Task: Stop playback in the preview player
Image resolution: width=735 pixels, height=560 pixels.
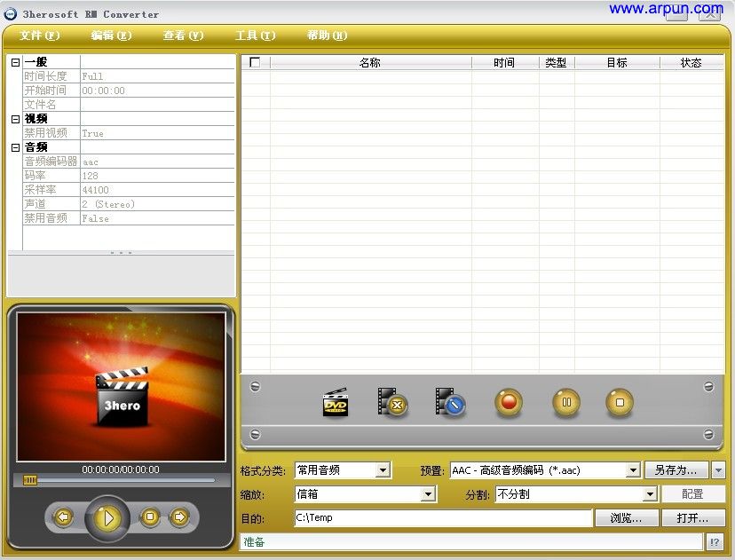Action: click(x=149, y=517)
